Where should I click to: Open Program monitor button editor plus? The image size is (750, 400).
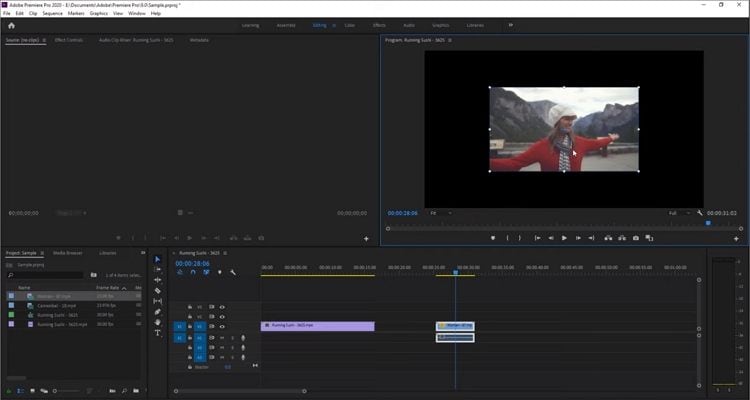coord(736,238)
